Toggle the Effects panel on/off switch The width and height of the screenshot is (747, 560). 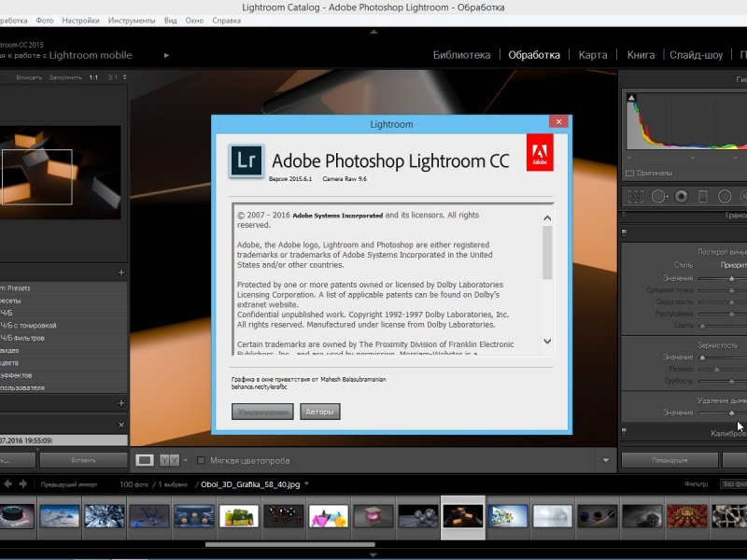[624, 232]
